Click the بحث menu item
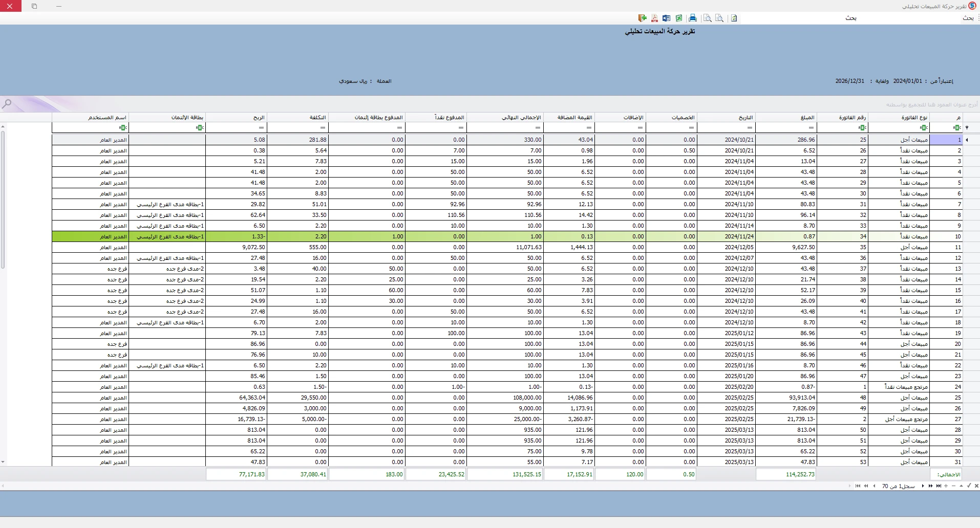This screenshot has height=528, width=980. pos(968,18)
